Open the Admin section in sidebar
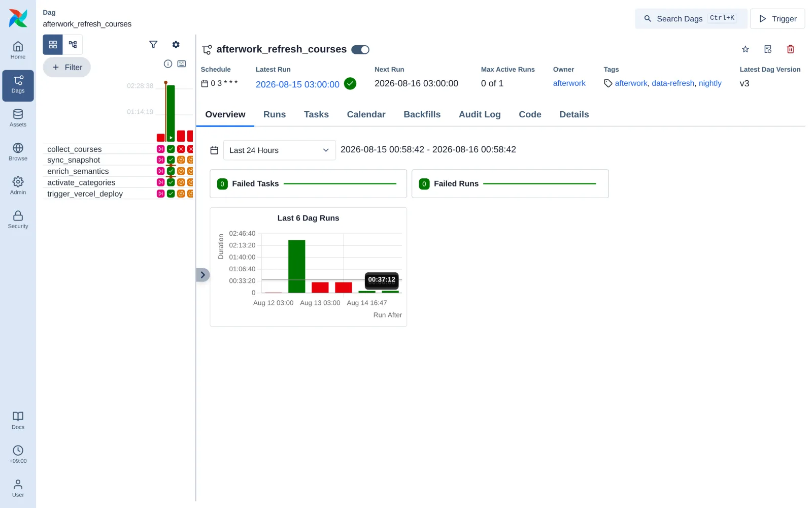This screenshot has width=812, height=508. [x=18, y=185]
